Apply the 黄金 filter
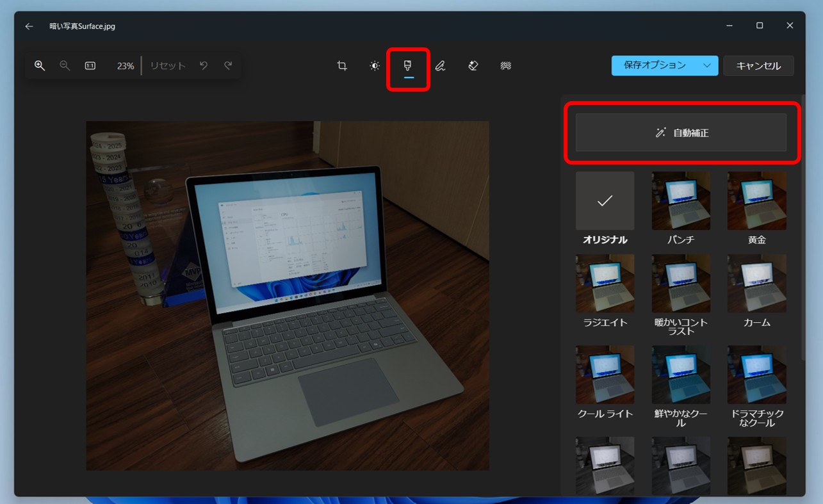 pos(756,201)
